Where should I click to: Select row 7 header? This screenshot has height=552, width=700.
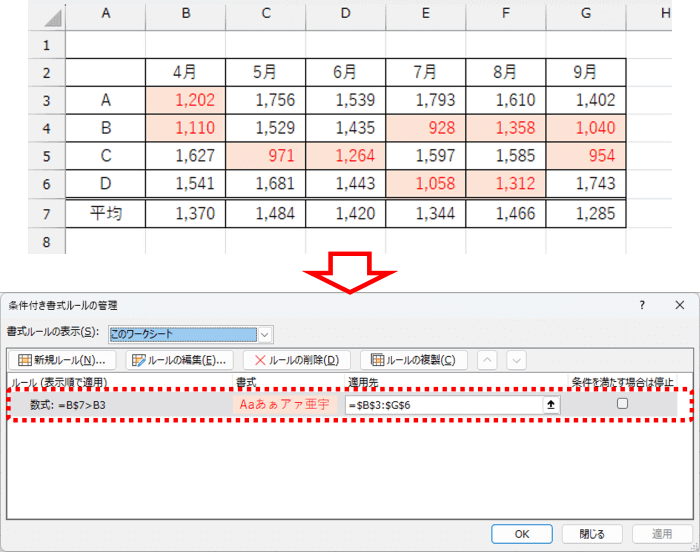click(x=46, y=213)
